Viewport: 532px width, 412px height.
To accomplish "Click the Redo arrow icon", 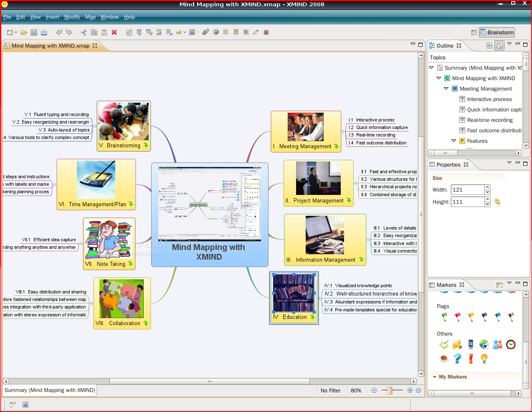I will (x=69, y=32).
